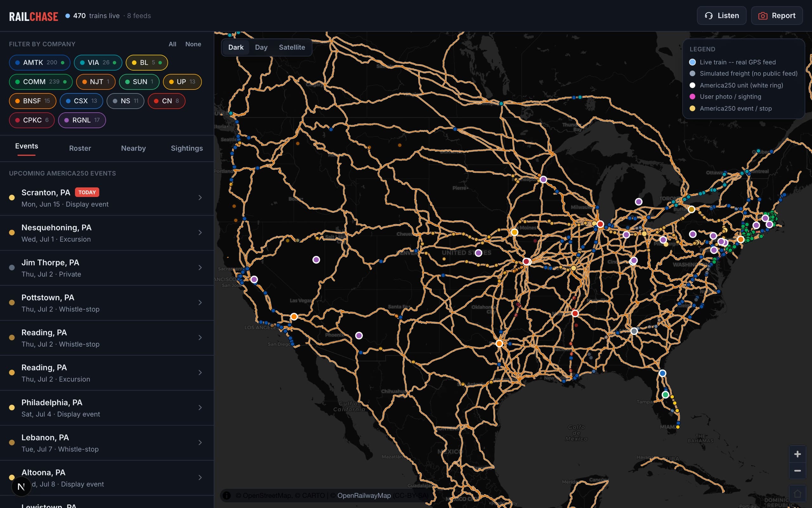The width and height of the screenshot is (812, 508).
Task: Expand Reading, PA Whistle-stop event chevron
Action: 200,337
